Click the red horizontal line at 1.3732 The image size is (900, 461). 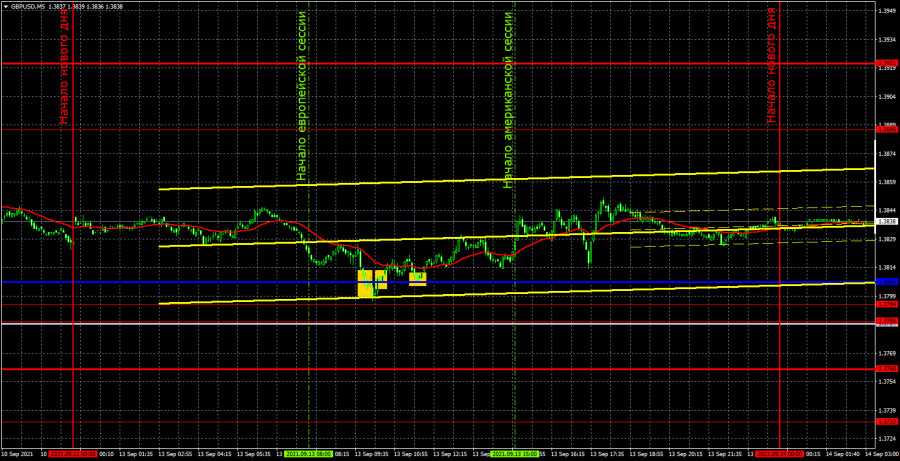400,421
